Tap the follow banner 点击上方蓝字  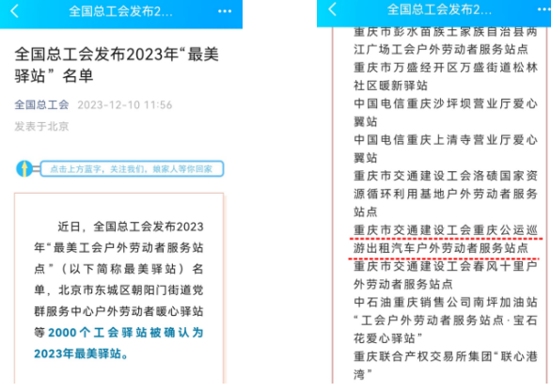pos(132,169)
